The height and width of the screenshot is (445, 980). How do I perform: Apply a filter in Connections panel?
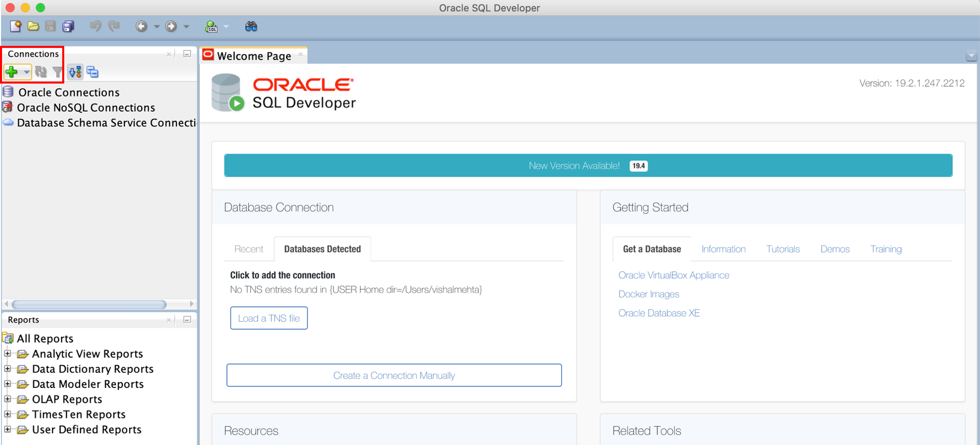tap(58, 72)
